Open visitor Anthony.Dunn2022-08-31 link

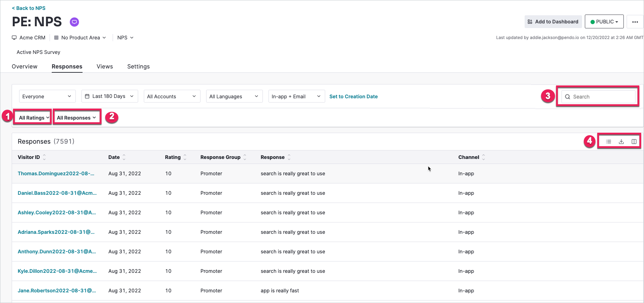click(x=57, y=252)
